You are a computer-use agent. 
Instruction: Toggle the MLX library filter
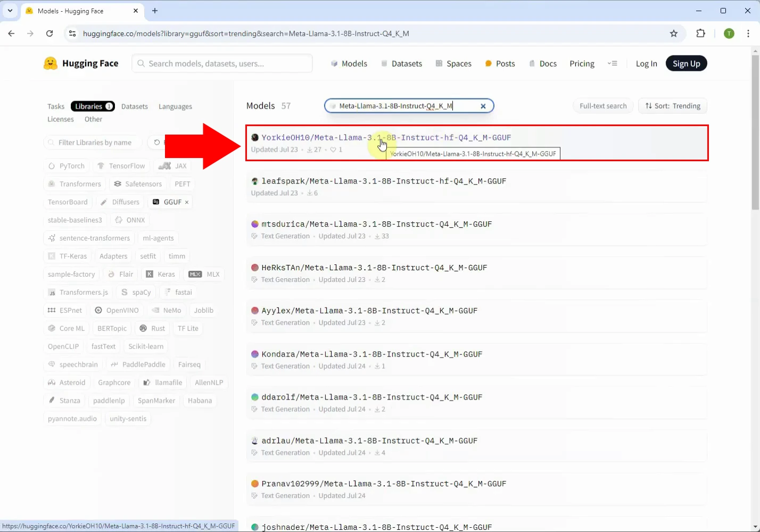204,275
